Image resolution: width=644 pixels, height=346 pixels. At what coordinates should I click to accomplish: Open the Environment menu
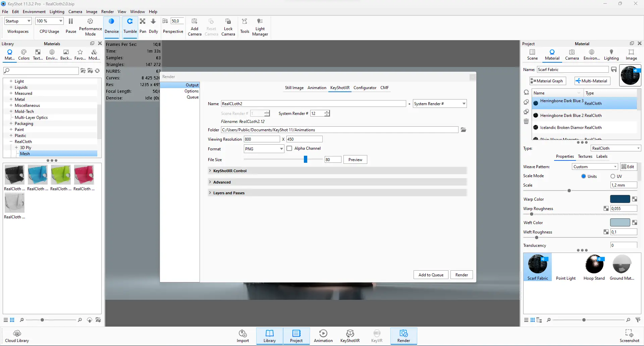34,12
